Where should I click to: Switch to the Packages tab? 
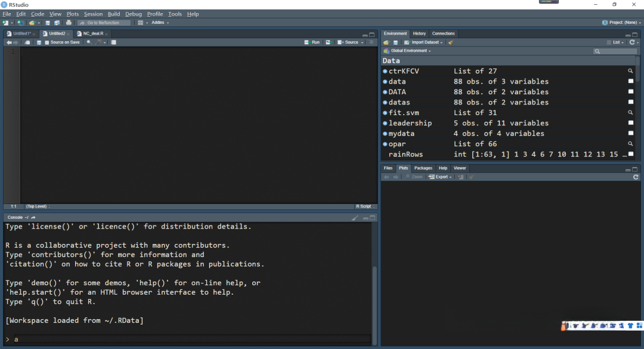click(x=423, y=168)
